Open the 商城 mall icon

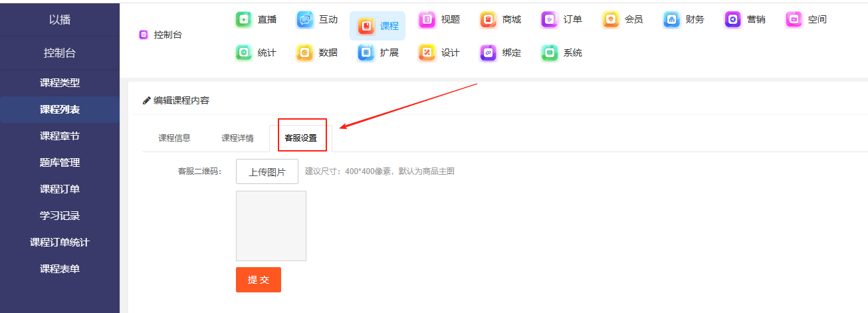pyautogui.click(x=488, y=20)
